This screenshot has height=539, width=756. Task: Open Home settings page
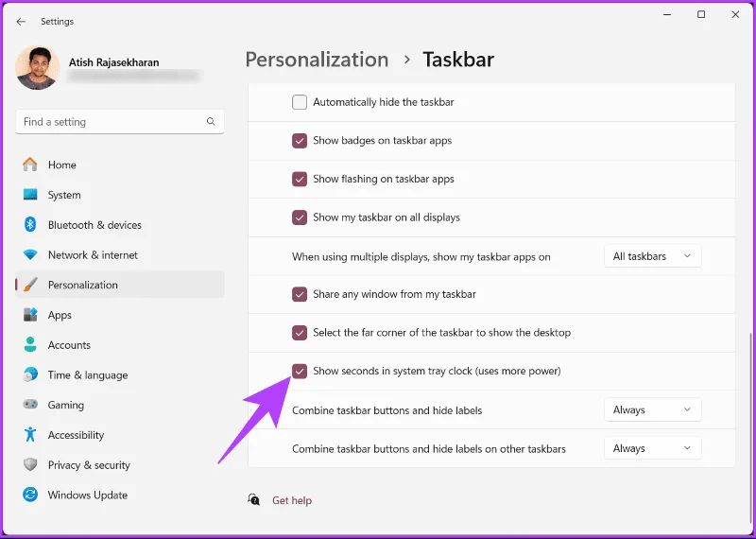(120, 165)
